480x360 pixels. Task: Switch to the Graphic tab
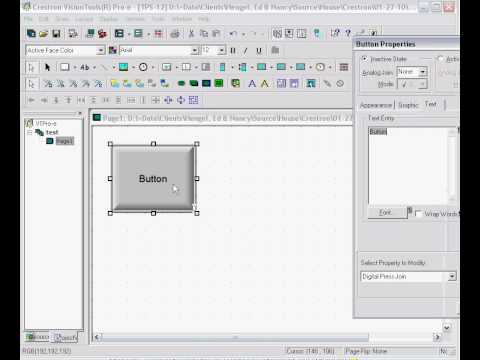pyautogui.click(x=408, y=105)
